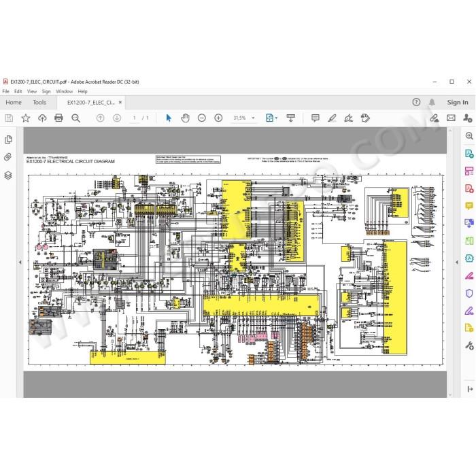Add the file to starred favorites
Viewport: 476px width, 476px height.
tap(26, 118)
